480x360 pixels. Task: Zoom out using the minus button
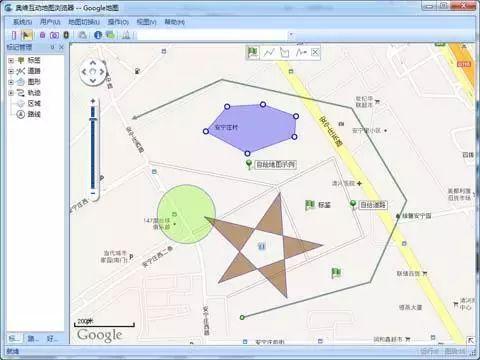click(93, 193)
